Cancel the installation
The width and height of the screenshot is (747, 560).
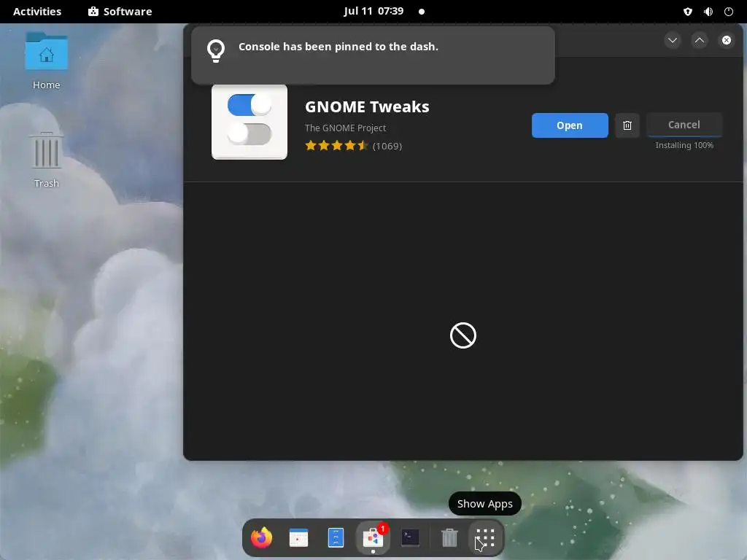point(684,125)
